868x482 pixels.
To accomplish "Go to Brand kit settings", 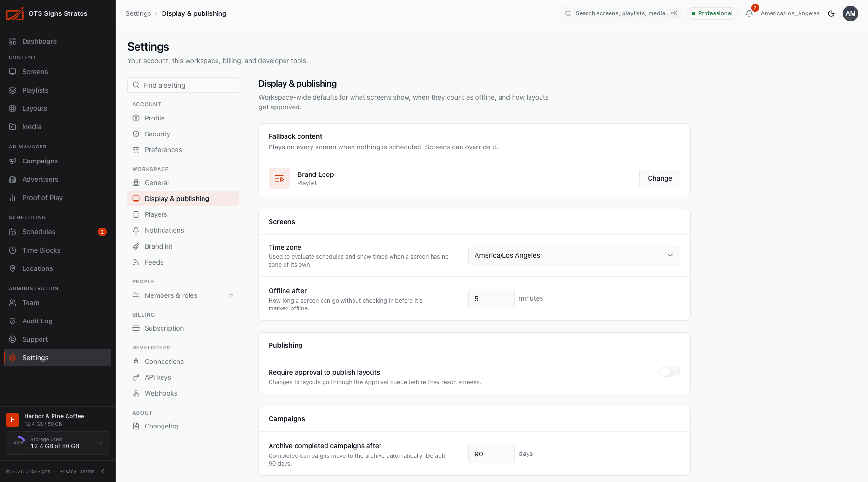I will (x=183, y=246).
